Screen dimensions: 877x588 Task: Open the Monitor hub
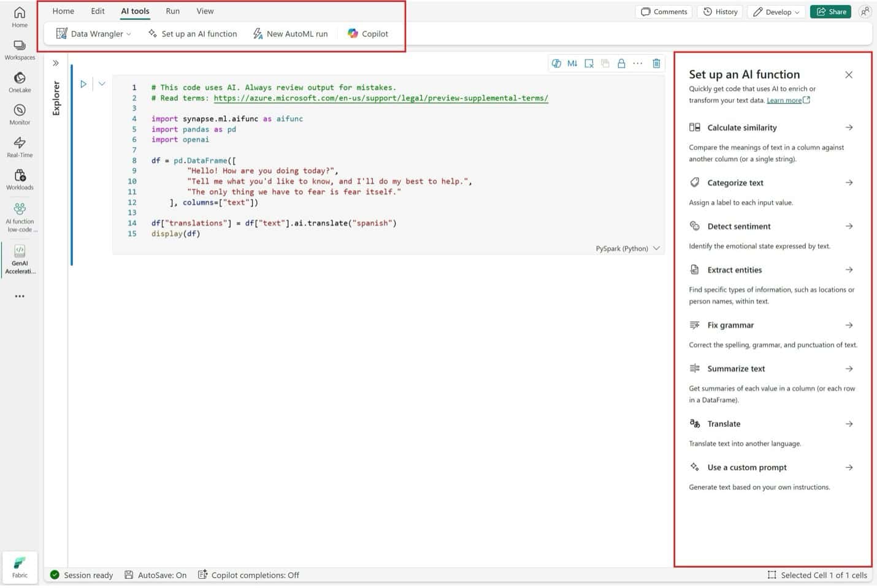click(x=20, y=115)
